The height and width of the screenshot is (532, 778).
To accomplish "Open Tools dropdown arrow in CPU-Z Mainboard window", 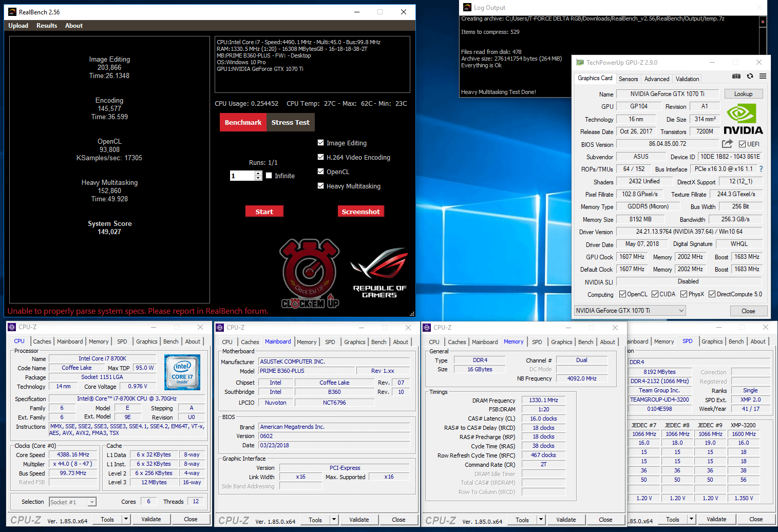I will [x=334, y=520].
